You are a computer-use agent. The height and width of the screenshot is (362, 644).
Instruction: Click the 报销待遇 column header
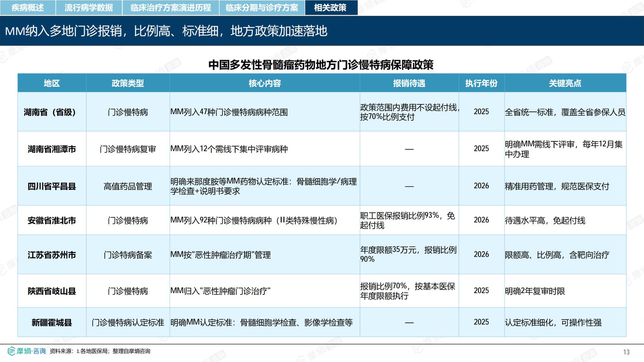coord(409,83)
